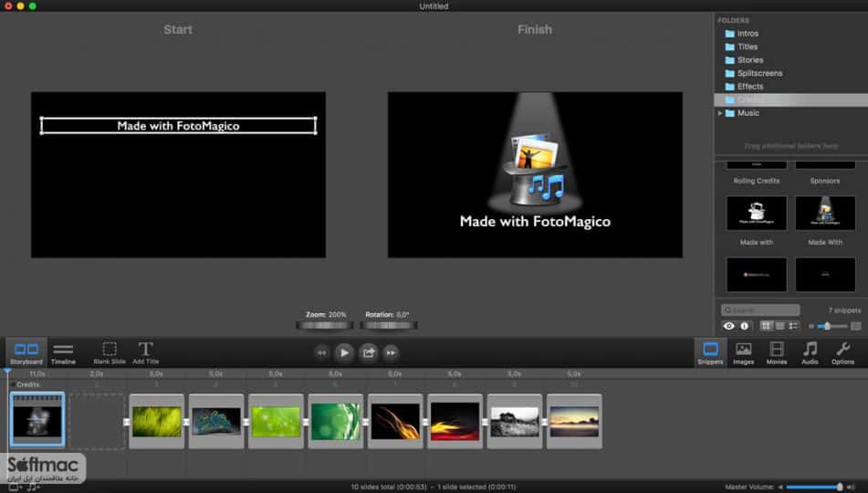868x493 pixels.
Task: Switch snippets to grid view
Action: [x=766, y=326]
